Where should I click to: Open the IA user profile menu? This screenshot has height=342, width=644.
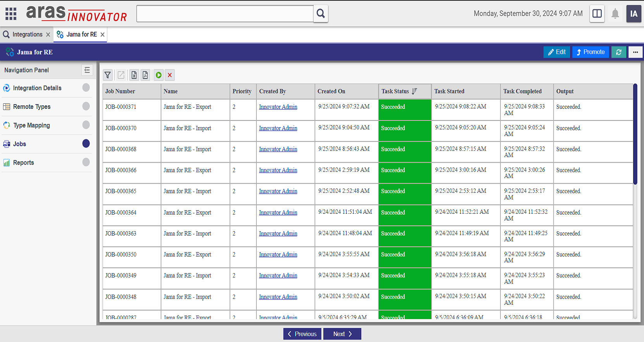coord(634,14)
